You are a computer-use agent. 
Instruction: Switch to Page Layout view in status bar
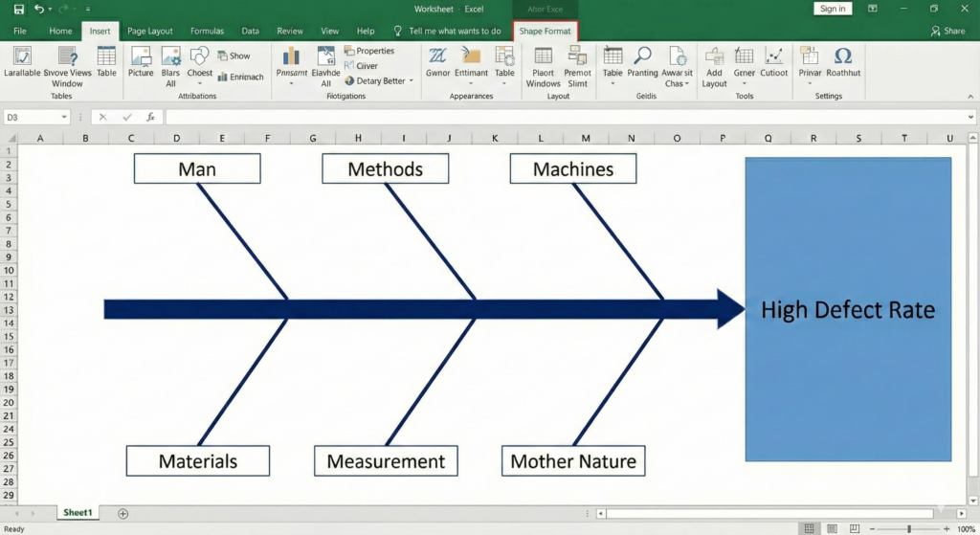pyautogui.click(x=832, y=528)
